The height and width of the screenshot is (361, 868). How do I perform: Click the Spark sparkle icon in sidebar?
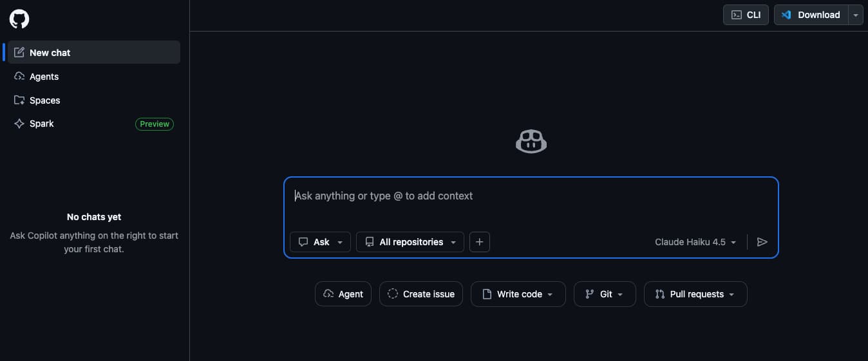[x=19, y=124]
